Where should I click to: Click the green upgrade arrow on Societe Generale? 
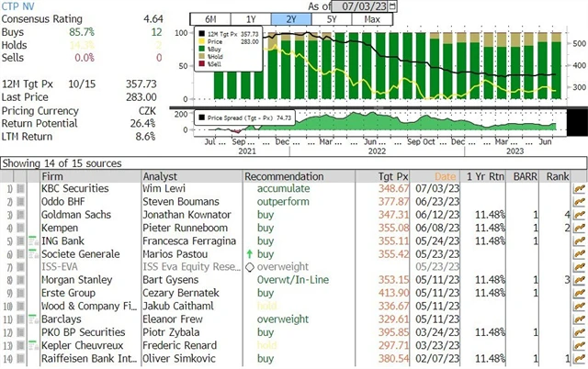pyautogui.click(x=249, y=254)
